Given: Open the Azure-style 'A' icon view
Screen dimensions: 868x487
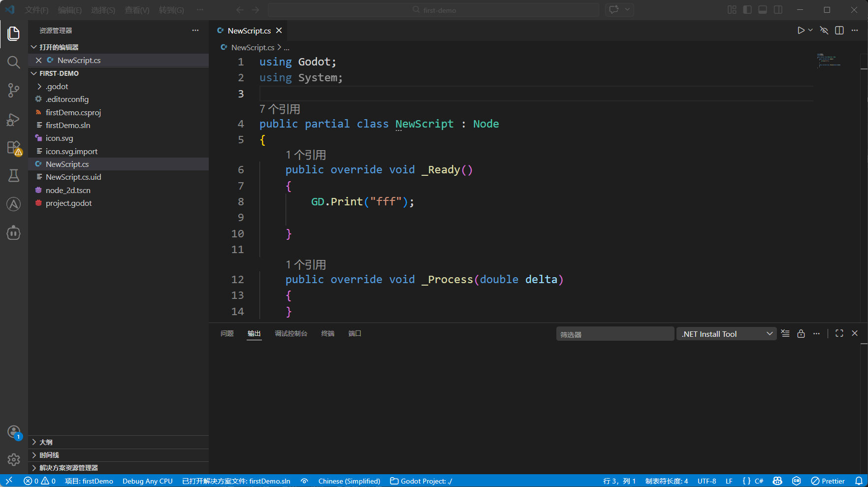Looking at the screenshot, I should tap(14, 204).
